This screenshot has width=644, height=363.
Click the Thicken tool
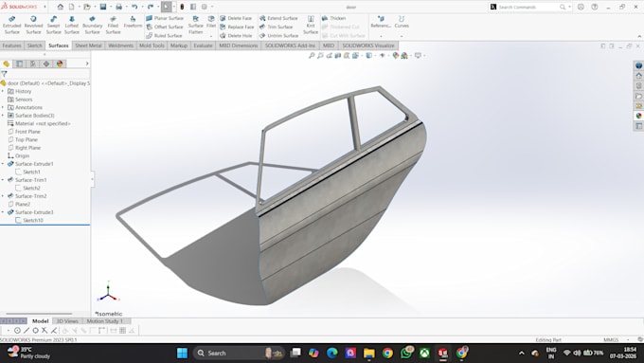[333, 18]
